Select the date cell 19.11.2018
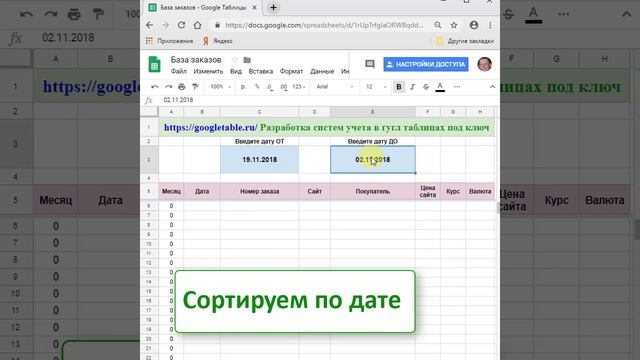The image size is (640, 360). pyautogui.click(x=260, y=160)
